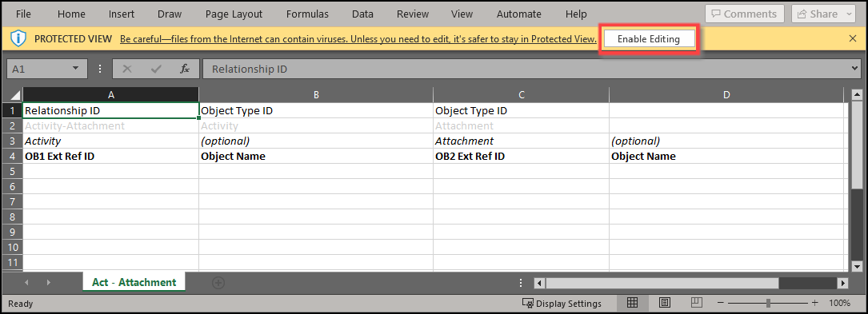Click cell B1 Object Type ID

316,110
